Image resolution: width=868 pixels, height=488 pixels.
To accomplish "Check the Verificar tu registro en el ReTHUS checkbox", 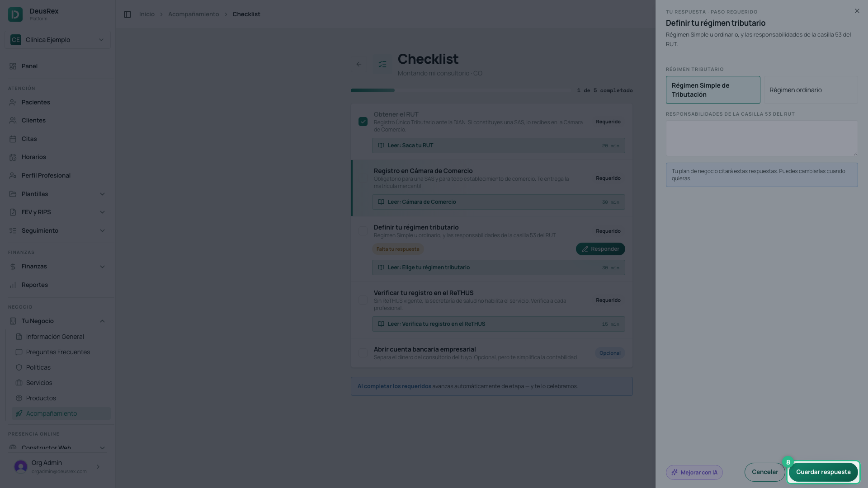I will pyautogui.click(x=363, y=300).
